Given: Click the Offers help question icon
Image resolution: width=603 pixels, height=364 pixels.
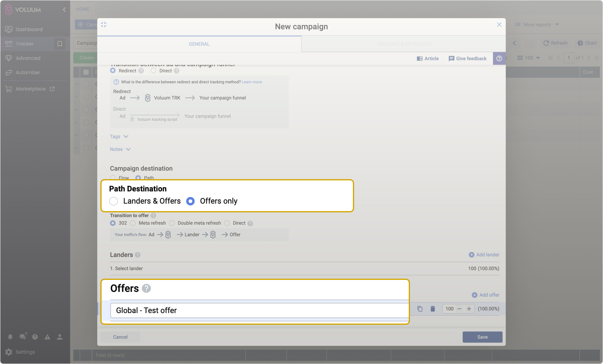Looking at the screenshot, I should pos(146,288).
